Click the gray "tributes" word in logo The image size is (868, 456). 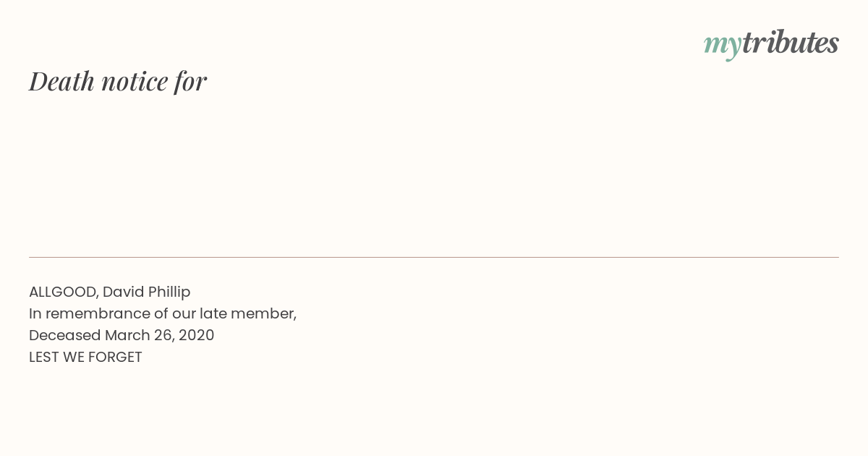(791, 42)
